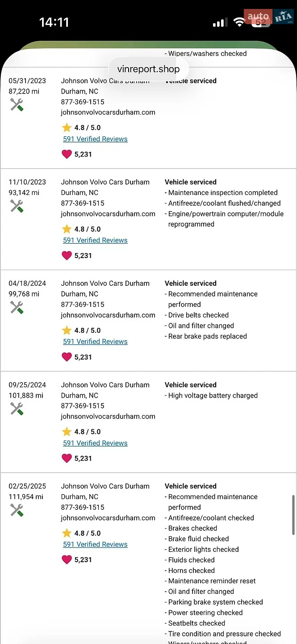The image size is (297, 644).
Task: Open 591 Verified Reviews link for 09/25/2024
Action: (95, 443)
